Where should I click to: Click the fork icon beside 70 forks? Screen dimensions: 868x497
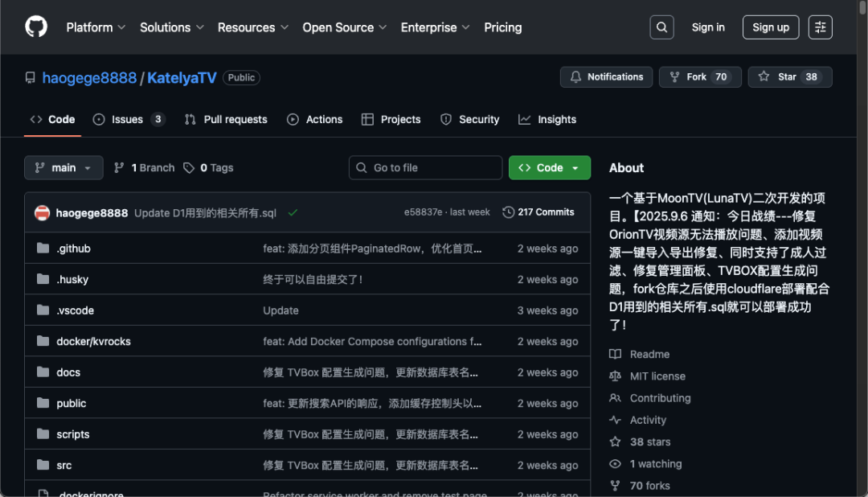tap(616, 485)
